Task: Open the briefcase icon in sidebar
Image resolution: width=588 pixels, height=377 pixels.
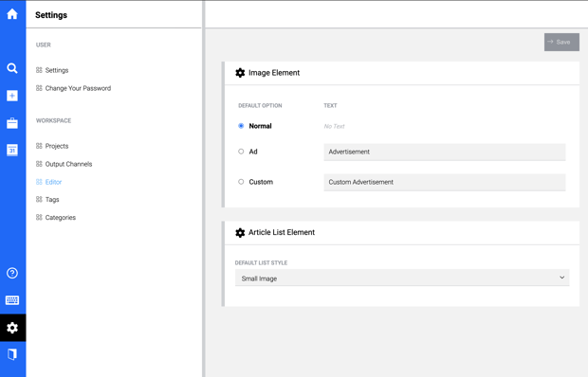Action: click(x=12, y=123)
